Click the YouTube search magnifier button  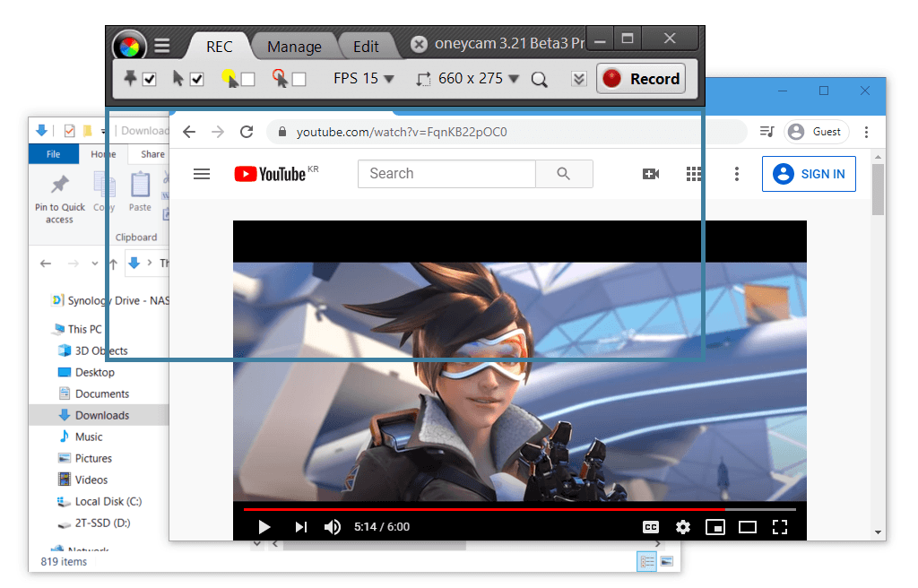pos(564,174)
